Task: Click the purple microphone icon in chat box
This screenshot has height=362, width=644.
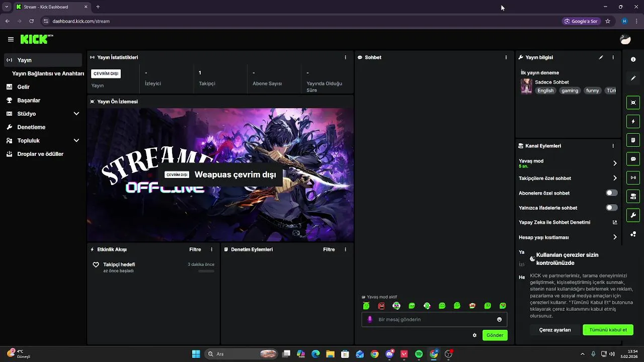Action: point(370,319)
